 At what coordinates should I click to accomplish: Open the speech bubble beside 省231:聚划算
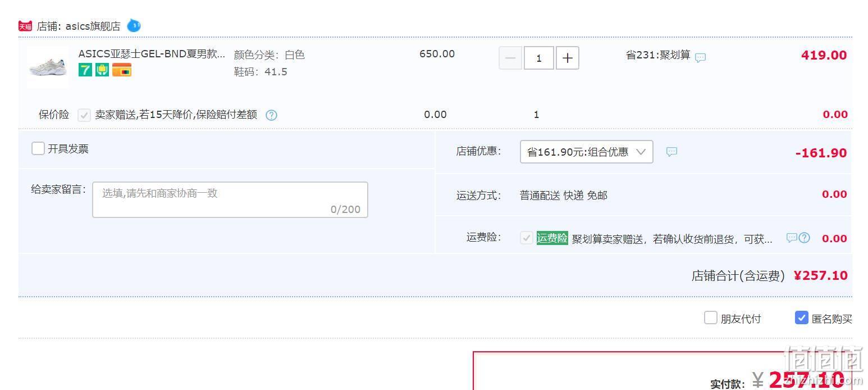pos(700,57)
